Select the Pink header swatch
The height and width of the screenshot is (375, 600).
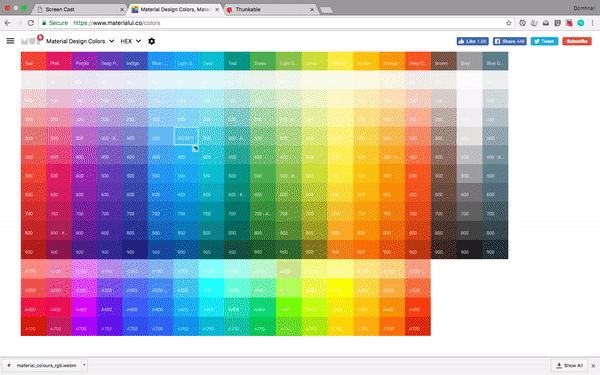click(59, 61)
